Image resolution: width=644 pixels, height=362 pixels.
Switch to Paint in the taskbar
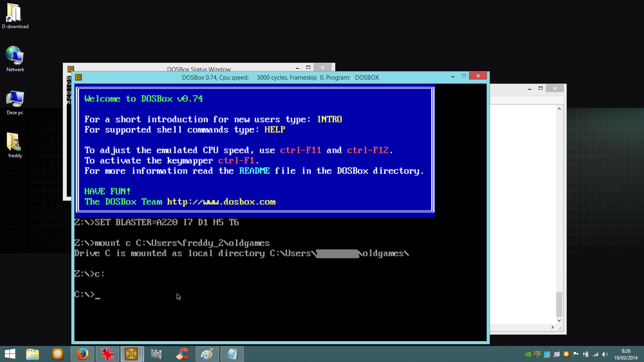click(207, 354)
